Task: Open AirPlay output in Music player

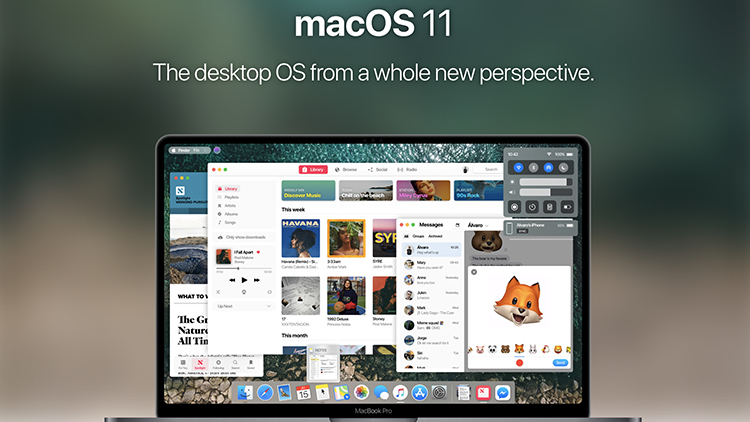Action: (x=244, y=292)
